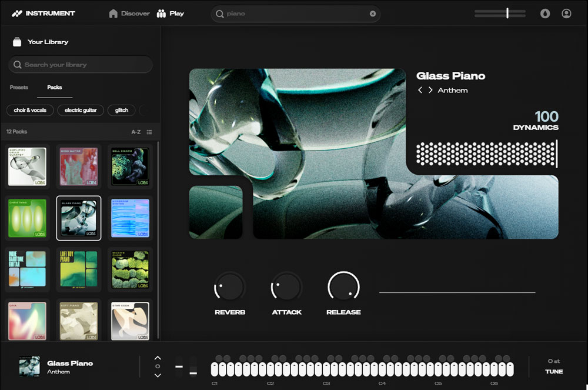Open the Discover home page

coord(129,14)
